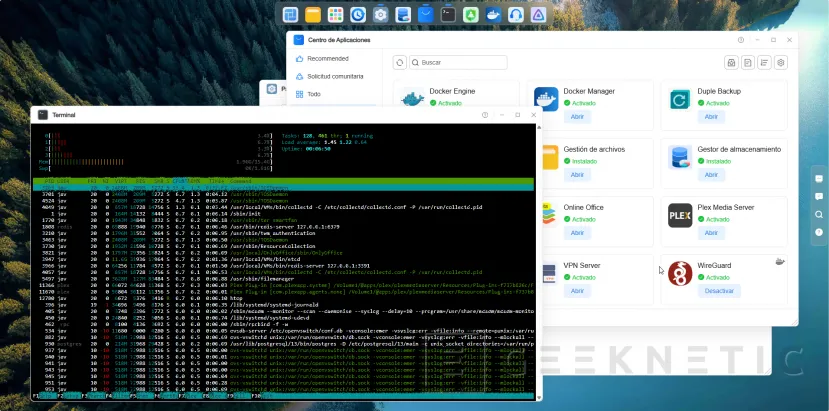
Task: Click the headset support icon in the dock
Action: point(514,15)
